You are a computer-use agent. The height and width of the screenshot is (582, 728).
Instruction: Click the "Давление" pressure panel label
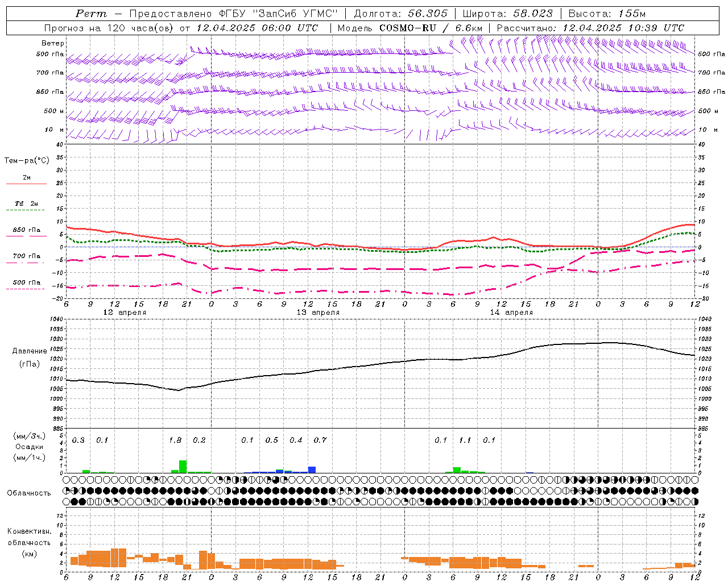click(x=30, y=351)
